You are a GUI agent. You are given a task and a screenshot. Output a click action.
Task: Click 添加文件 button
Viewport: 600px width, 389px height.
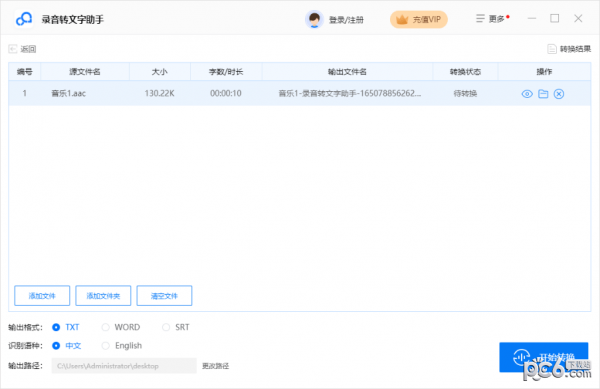(x=42, y=296)
